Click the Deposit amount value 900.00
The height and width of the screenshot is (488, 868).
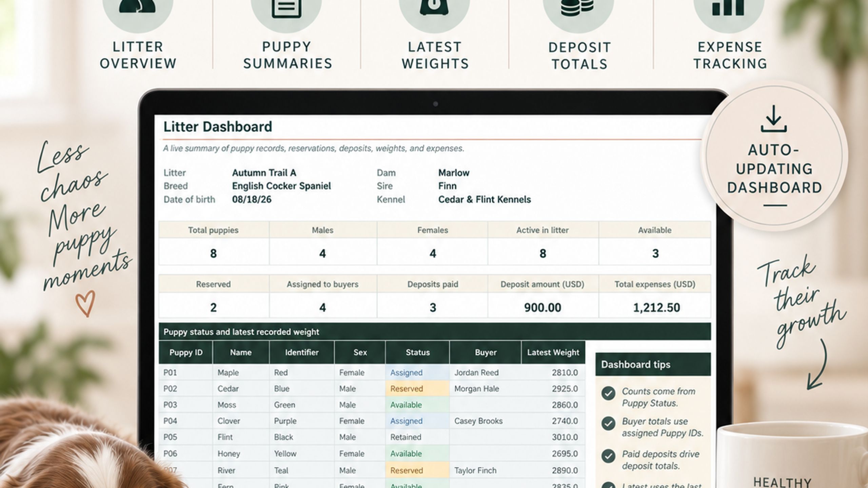pos(543,307)
